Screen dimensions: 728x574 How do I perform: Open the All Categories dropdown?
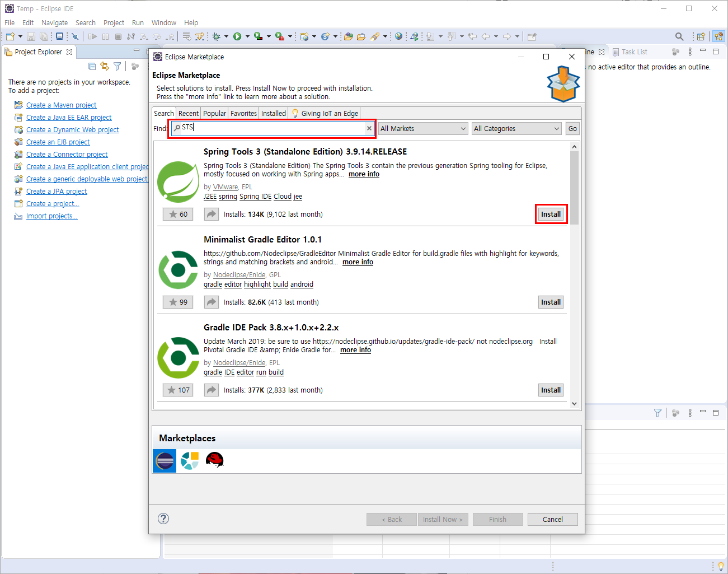[x=516, y=128]
